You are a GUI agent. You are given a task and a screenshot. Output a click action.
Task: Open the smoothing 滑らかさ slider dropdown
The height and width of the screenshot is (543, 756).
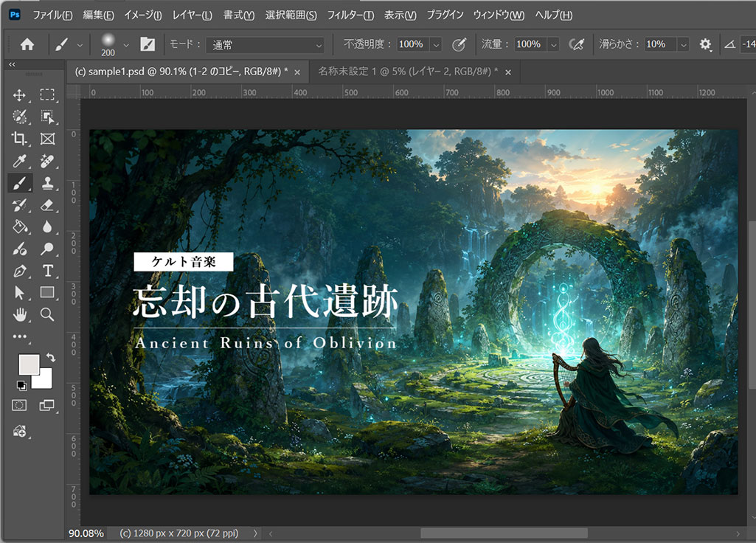683,45
